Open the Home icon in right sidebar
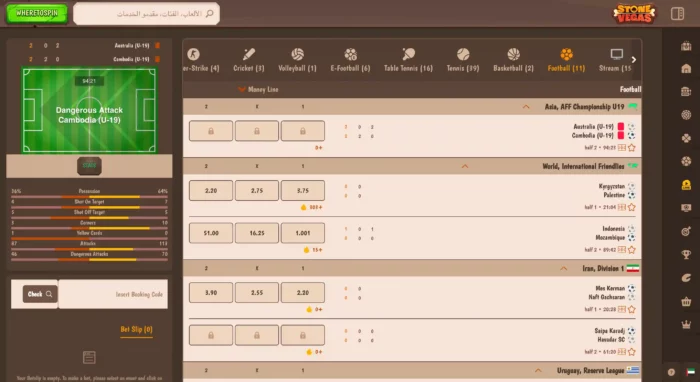 click(686, 68)
